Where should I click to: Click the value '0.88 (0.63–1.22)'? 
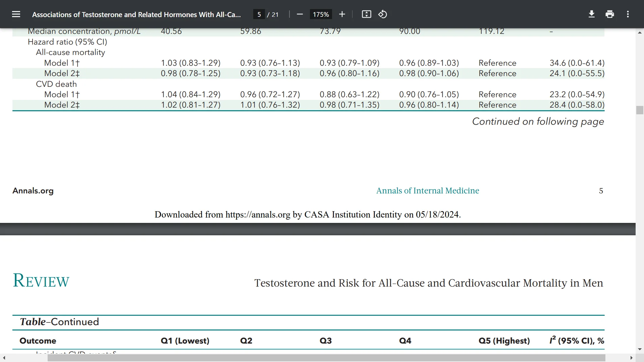click(x=350, y=95)
